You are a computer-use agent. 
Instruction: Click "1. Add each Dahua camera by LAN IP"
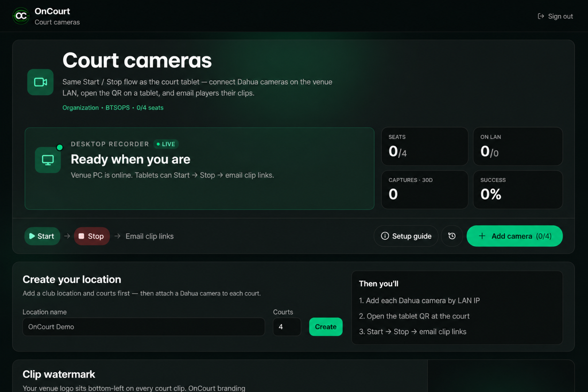point(419,301)
